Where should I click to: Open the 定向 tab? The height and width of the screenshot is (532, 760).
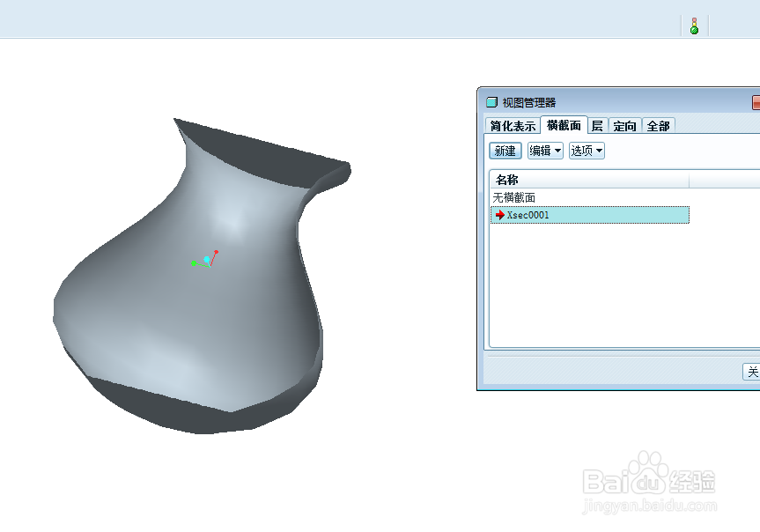(x=624, y=126)
